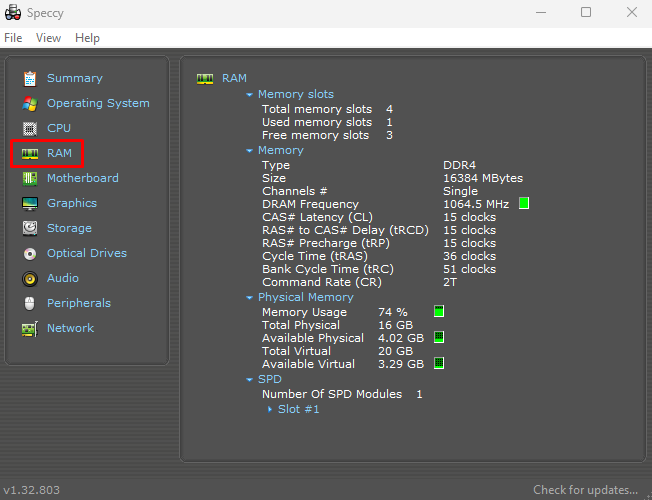The width and height of the screenshot is (652, 500).
Task: Click the Speccy app icon in title bar
Action: [x=13, y=12]
